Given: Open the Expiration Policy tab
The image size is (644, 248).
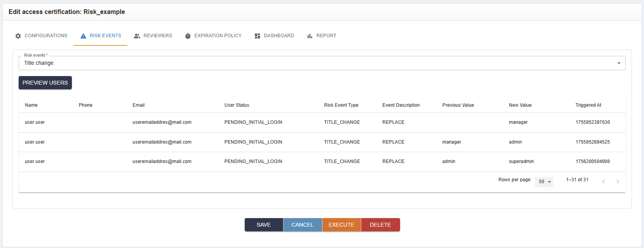Looking at the screenshot, I should click(x=213, y=36).
